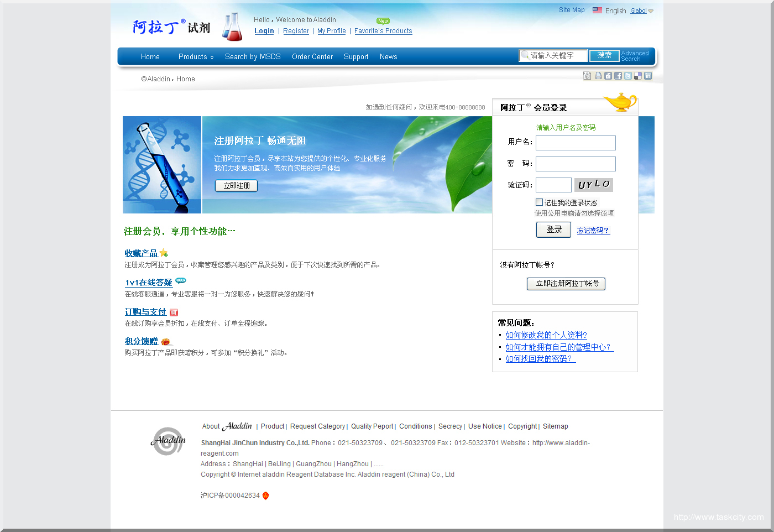Share page via LinkedIn icon
The height and width of the screenshot is (532, 774).
(x=648, y=76)
